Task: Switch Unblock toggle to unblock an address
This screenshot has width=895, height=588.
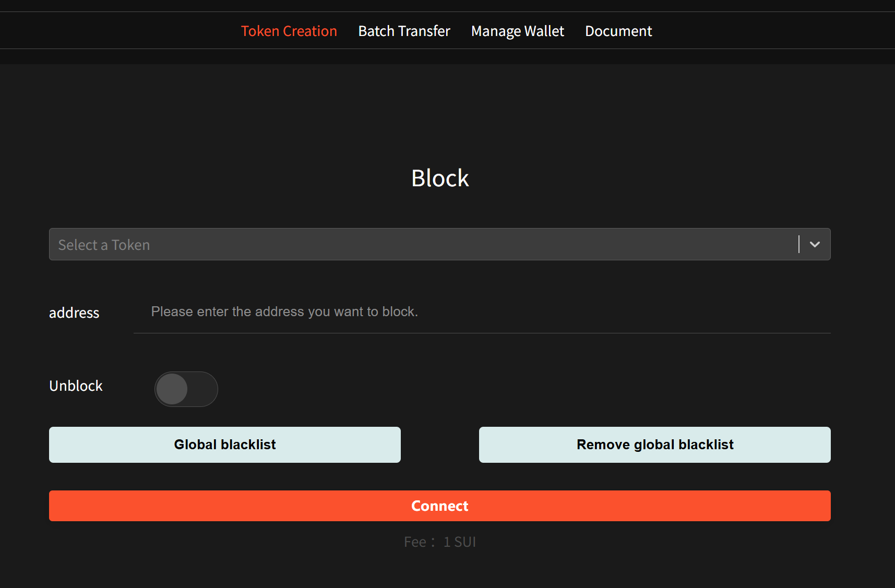Action: point(186,389)
